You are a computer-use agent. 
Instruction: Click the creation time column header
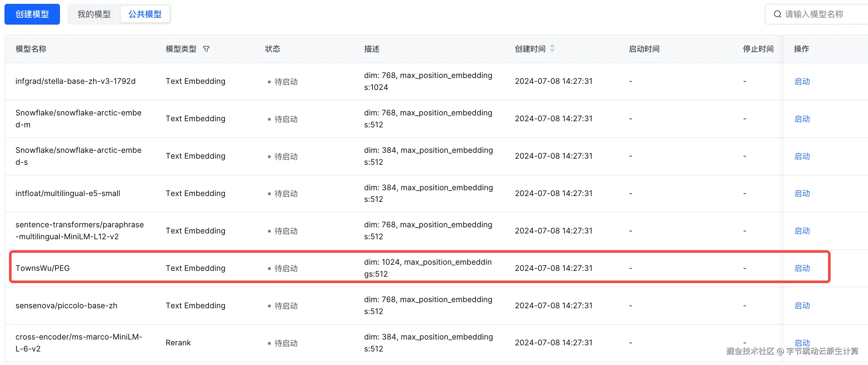click(x=530, y=49)
